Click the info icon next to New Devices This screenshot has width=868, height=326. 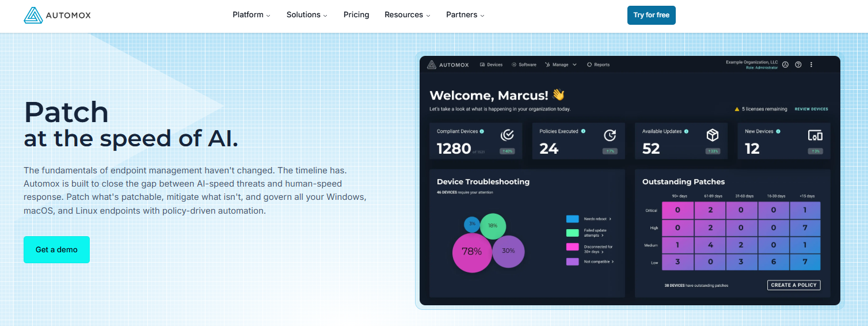tap(778, 131)
